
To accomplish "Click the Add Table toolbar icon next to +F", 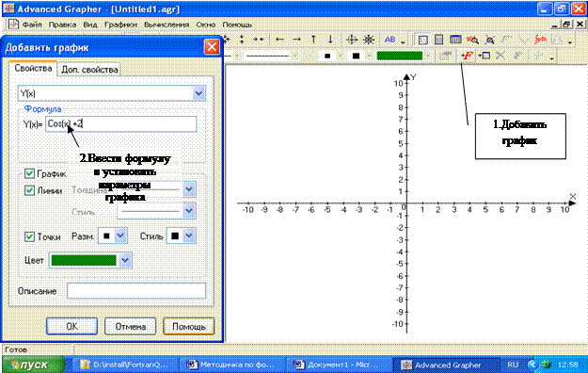I will [485, 56].
